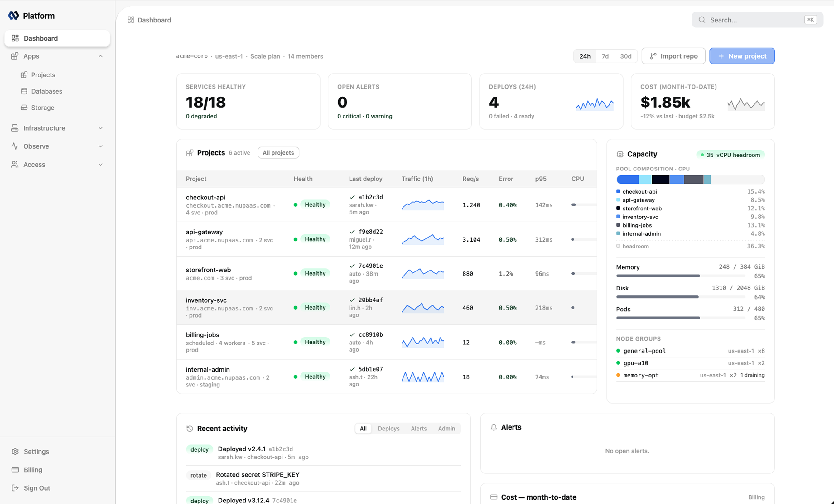Click the Disk usage progress bar
The width and height of the screenshot is (834, 504).
pos(681,297)
